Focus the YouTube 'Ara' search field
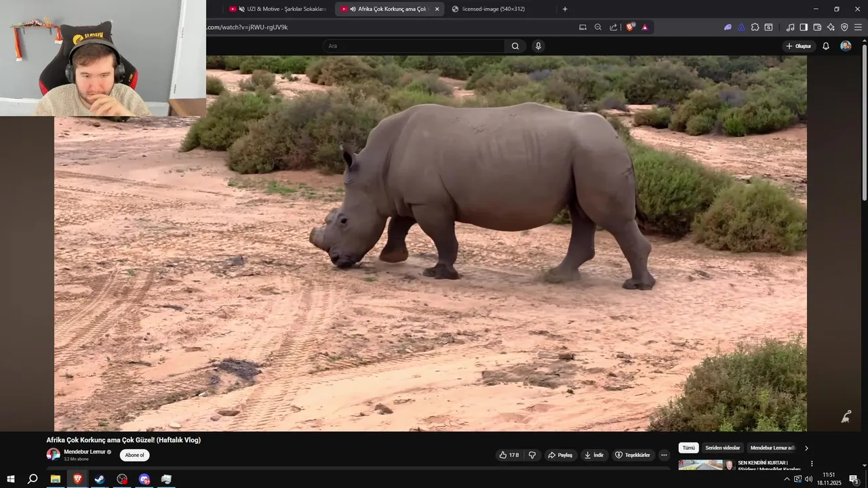This screenshot has height=488, width=868. (414, 46)
